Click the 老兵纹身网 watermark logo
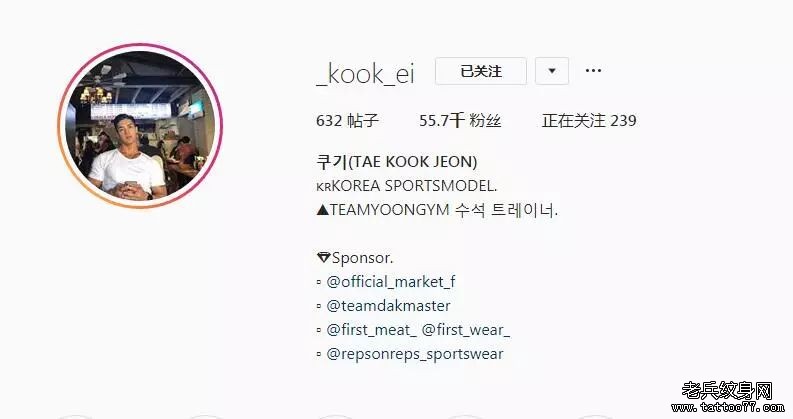Viewport: 793px width, 419px height. coord(727,391)
